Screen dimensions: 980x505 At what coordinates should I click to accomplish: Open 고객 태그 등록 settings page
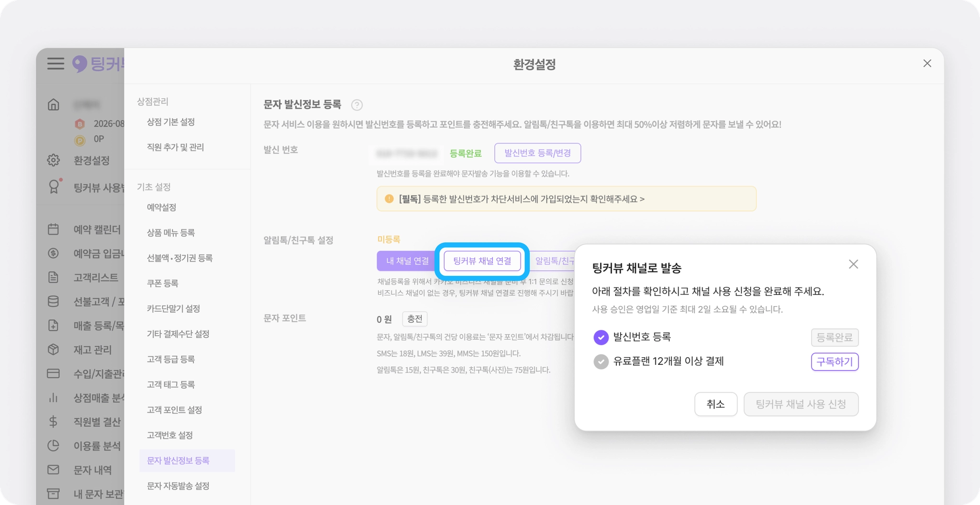click(x=171, y=385)
